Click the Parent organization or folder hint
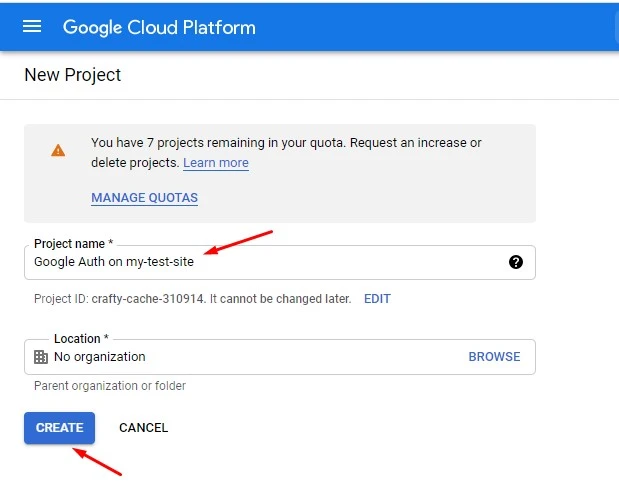Screen dimensions: 619x501 pos(110,386)
